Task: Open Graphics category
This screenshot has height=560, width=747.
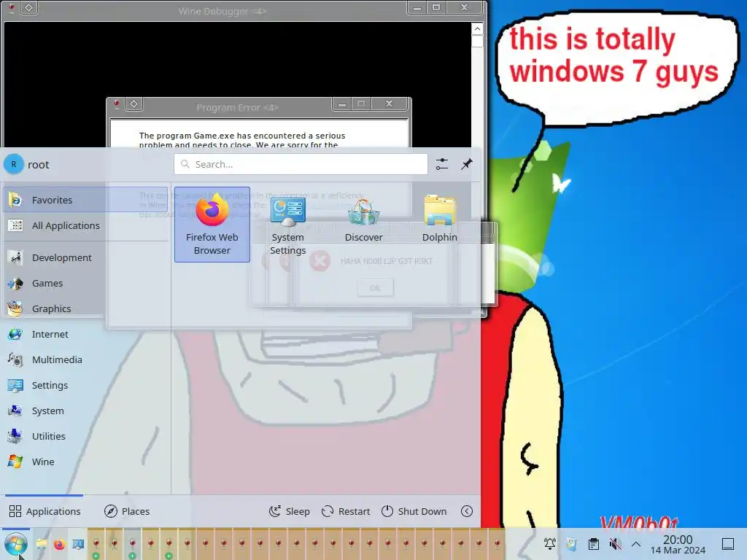Action: [x=86, y=308]
